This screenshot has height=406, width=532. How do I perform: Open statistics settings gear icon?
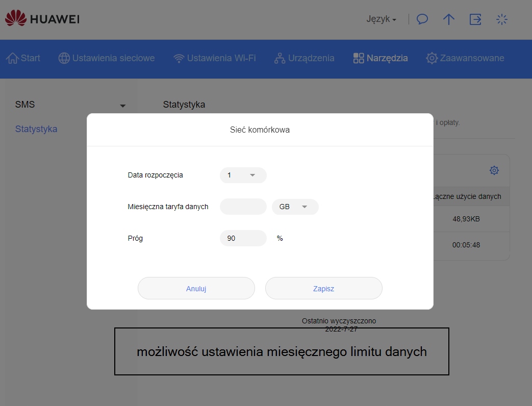pyautogui.click(x=494, y=170)
